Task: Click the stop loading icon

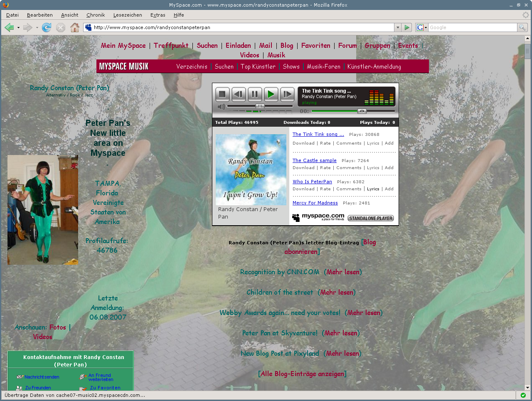Action: 61,27
